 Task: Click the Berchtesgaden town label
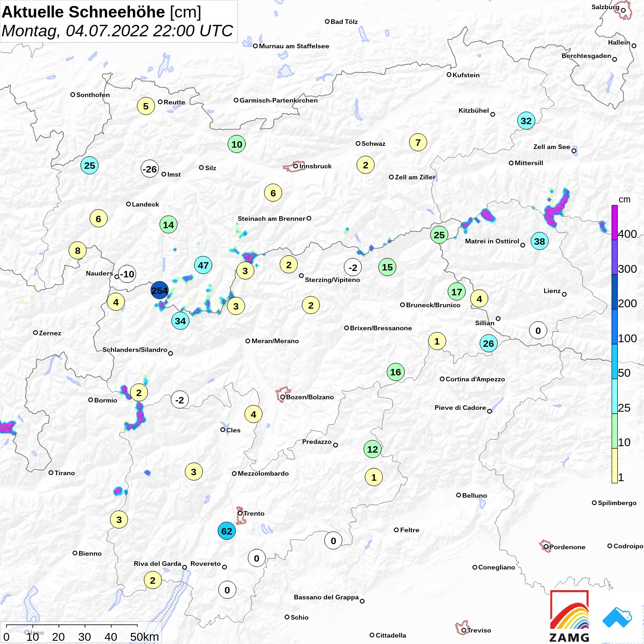click(586, 56)
